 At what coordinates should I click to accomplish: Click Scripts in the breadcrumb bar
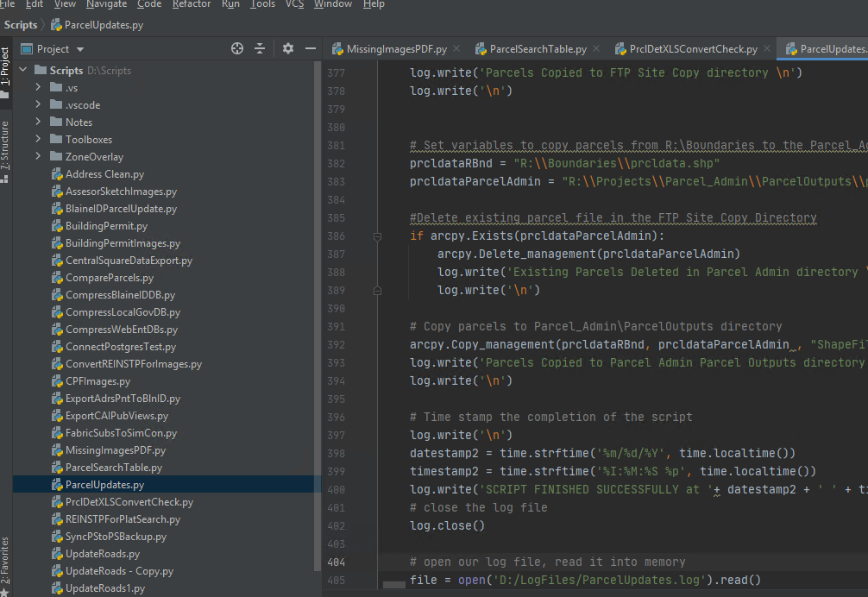21,25
